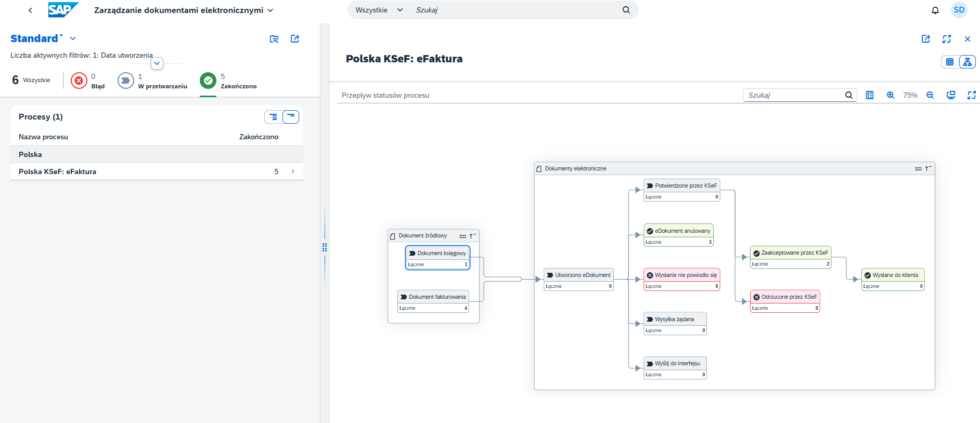
Task: Open the process flow legend
Action: (870, 95)
